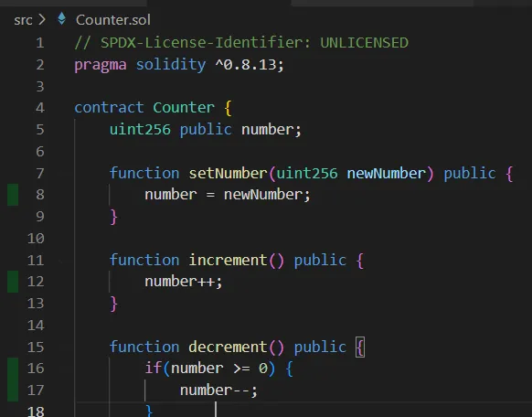532x417 pixels.
Task: Click the function name 'decrement'
Action: 228,347
